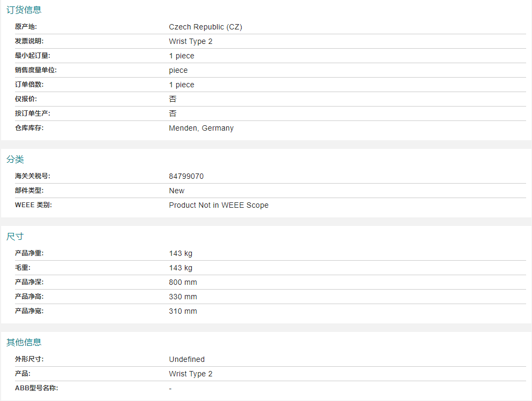Click the 最小起订量 label
This screenshot has width=532, height=401.
tap(33, 56)
